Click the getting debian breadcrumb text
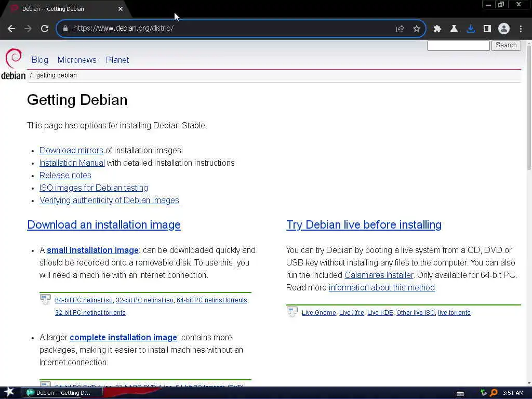Viewport: 532px width, 399px height. point(56,75)
